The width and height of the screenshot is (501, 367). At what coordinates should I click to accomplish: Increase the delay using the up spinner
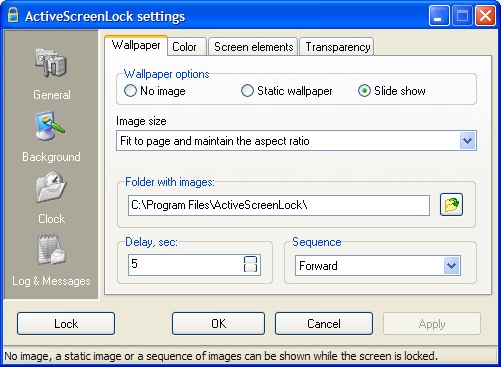[x=251, y=260]
